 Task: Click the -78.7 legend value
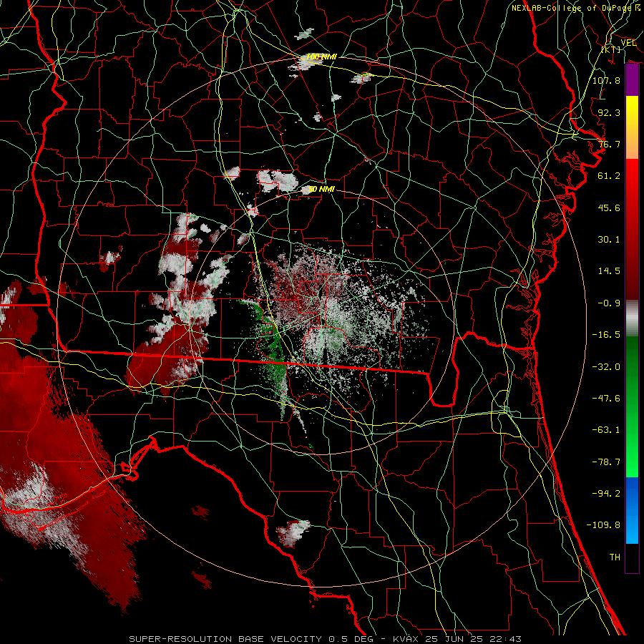pos(606,462)
